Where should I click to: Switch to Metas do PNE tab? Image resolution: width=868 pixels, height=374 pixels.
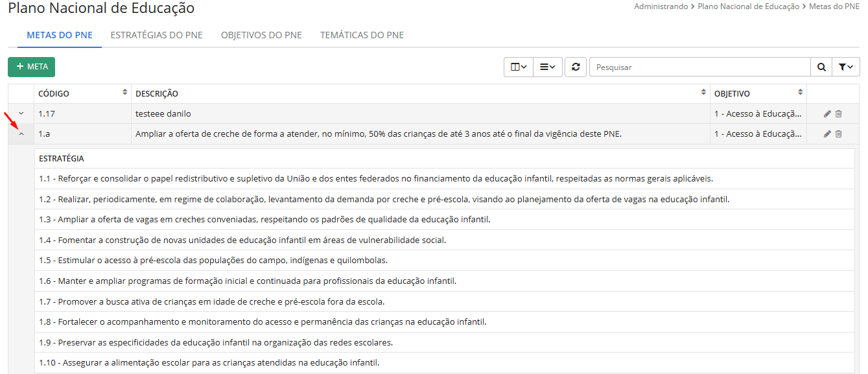60,35
